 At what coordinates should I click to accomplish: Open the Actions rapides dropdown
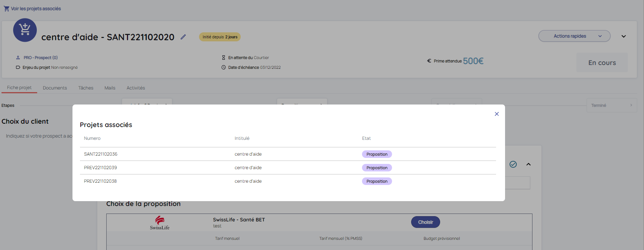(574, 36)
